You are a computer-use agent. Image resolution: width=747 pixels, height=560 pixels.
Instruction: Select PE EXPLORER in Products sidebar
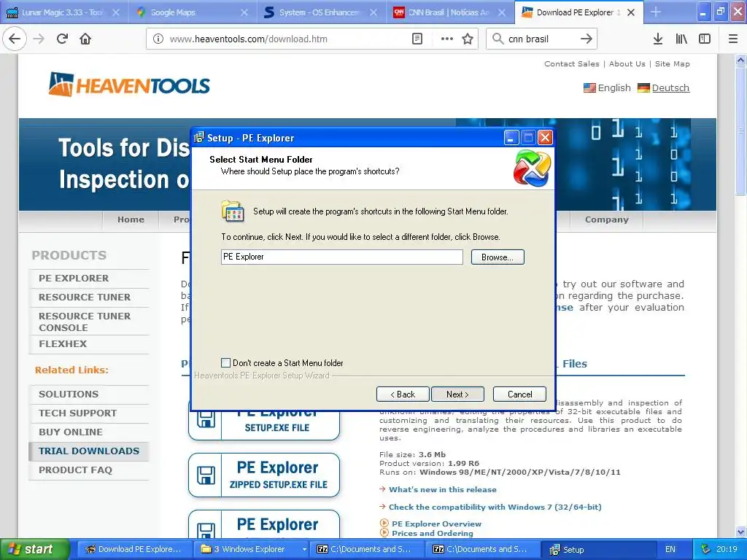[x=74, y=278]
